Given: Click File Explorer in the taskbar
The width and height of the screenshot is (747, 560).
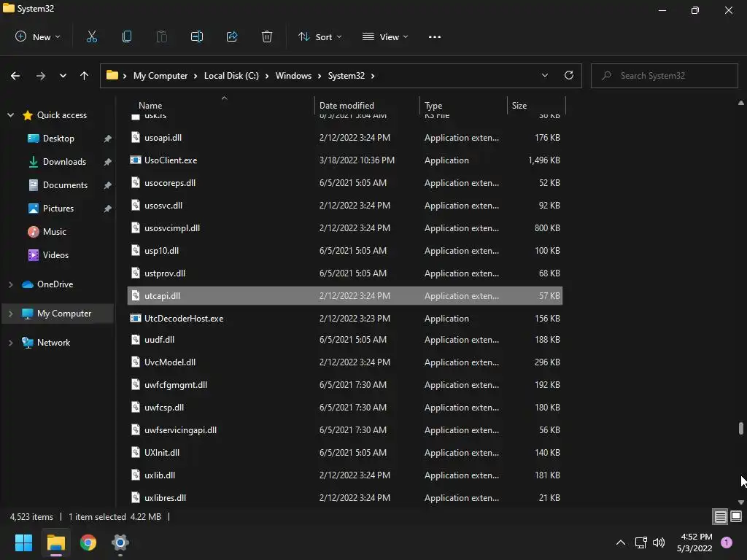Looking at the screenshot, I should [x=55, y=542].
